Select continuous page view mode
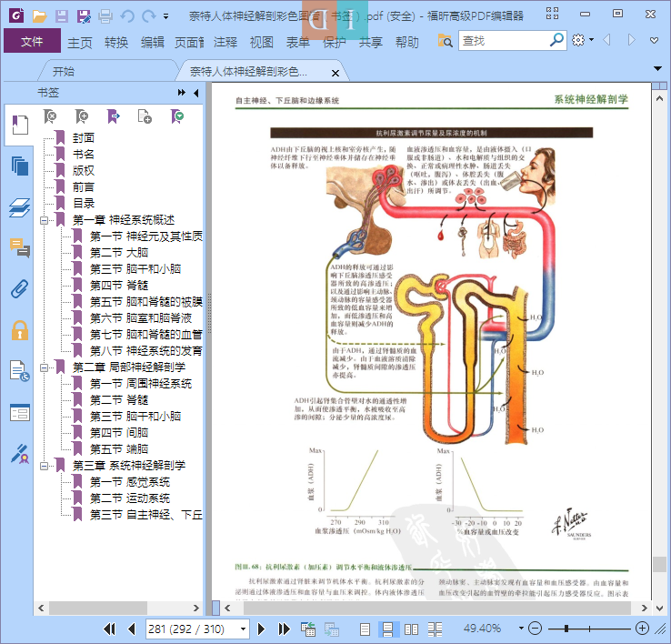Viewport: 671px width, 644px height. tap(388, 629)
